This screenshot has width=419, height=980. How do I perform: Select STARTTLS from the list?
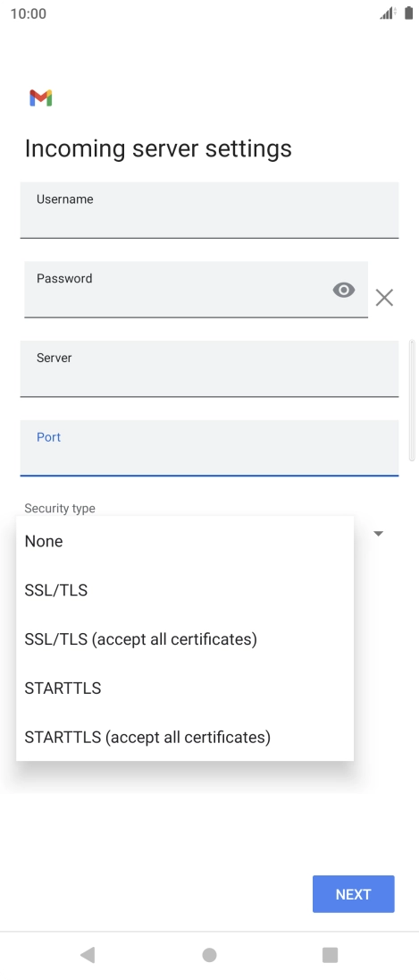coord(185,689)
